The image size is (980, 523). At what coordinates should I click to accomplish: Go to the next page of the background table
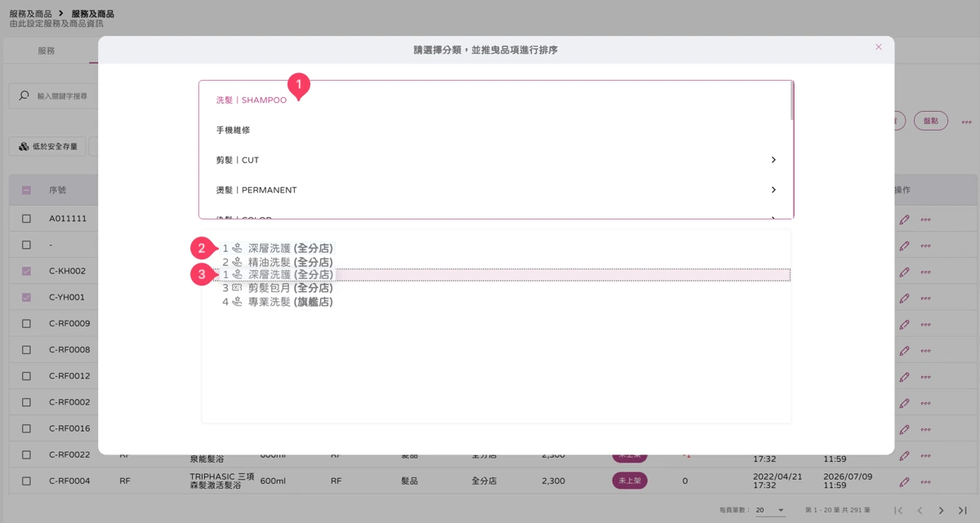coord(941,510)
